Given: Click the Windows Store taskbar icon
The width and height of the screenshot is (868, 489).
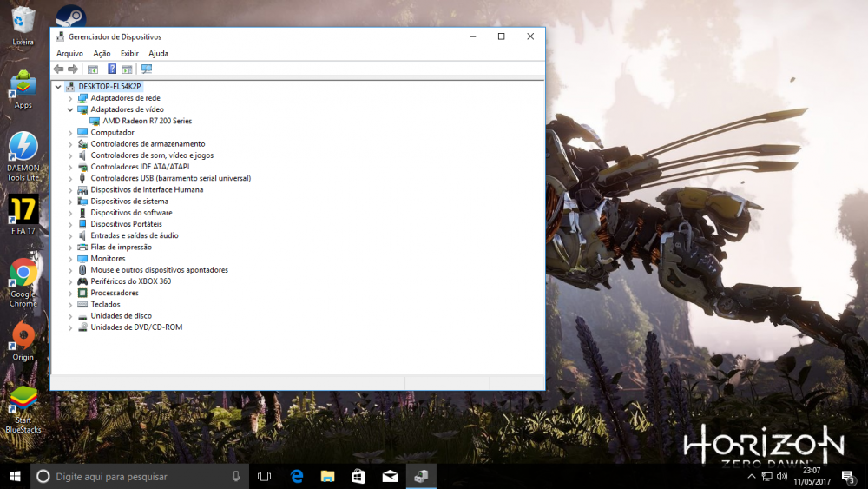Looking at the screenshot, I should pyautogui.click(x=358, y=476).
